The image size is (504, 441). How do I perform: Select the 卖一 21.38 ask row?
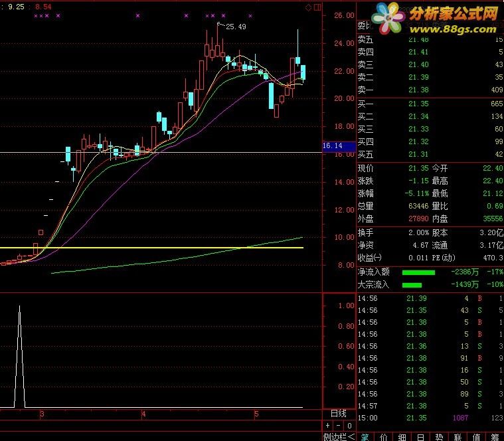pyautogui.click(x=430, y=90)
